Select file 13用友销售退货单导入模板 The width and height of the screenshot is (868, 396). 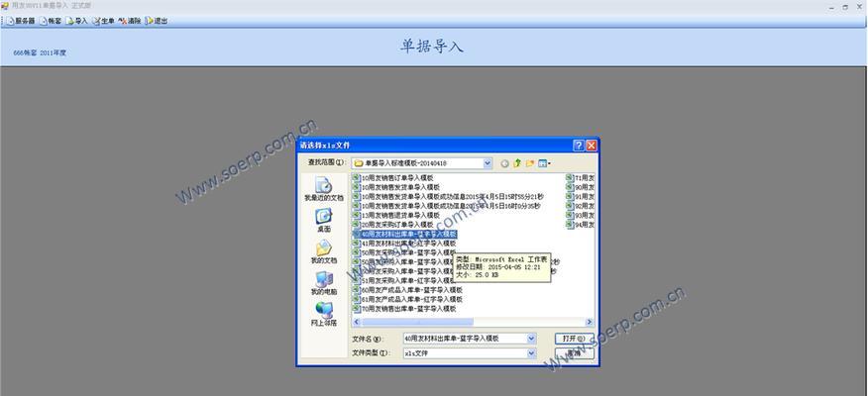pos(395,215)
